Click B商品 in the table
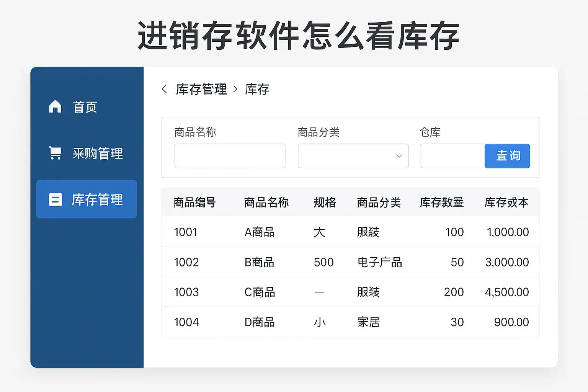 click(x=260, y=262)
